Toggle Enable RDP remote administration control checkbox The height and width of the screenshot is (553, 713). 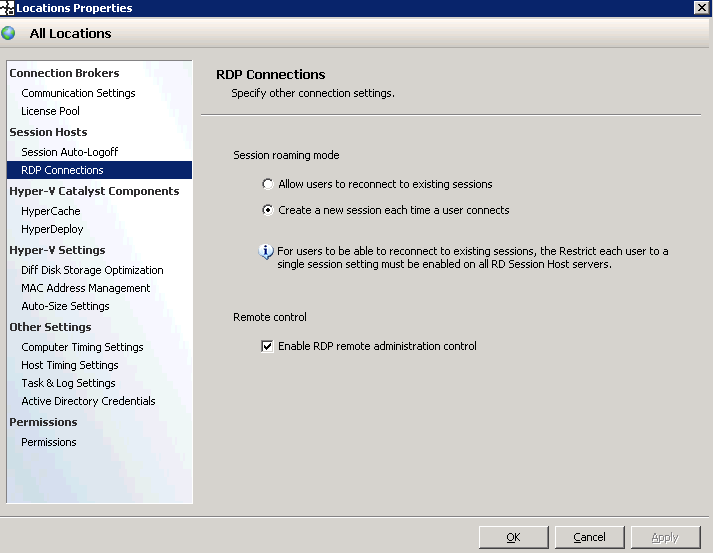click(x=267, y=346)
